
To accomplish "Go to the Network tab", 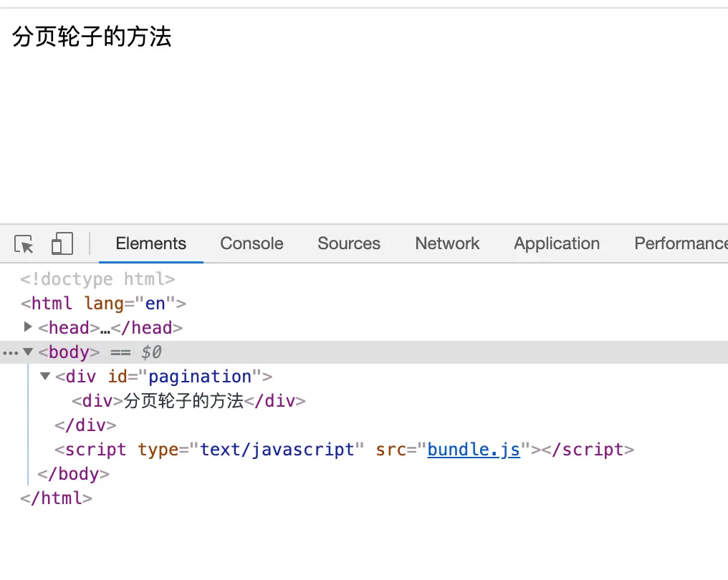I will point(447,243).
